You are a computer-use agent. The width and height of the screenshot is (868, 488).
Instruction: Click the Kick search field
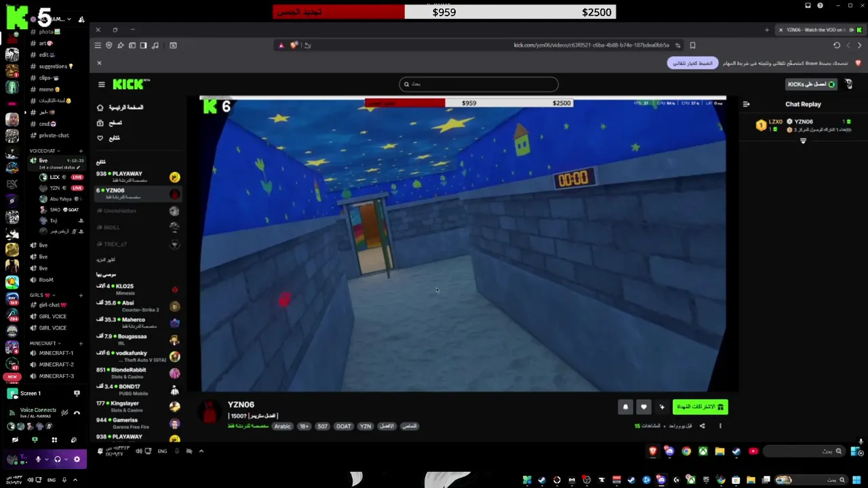pyautogui.click(x=479, y=84)
